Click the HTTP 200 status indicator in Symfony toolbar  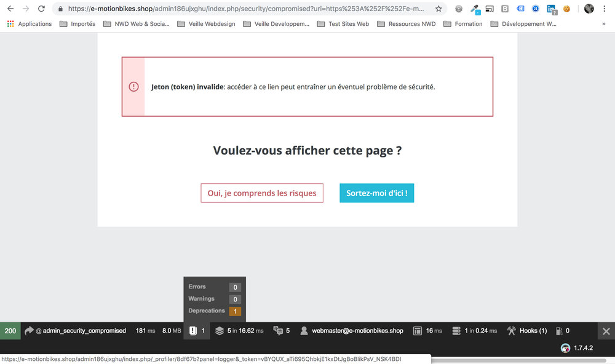pos(10,330)
